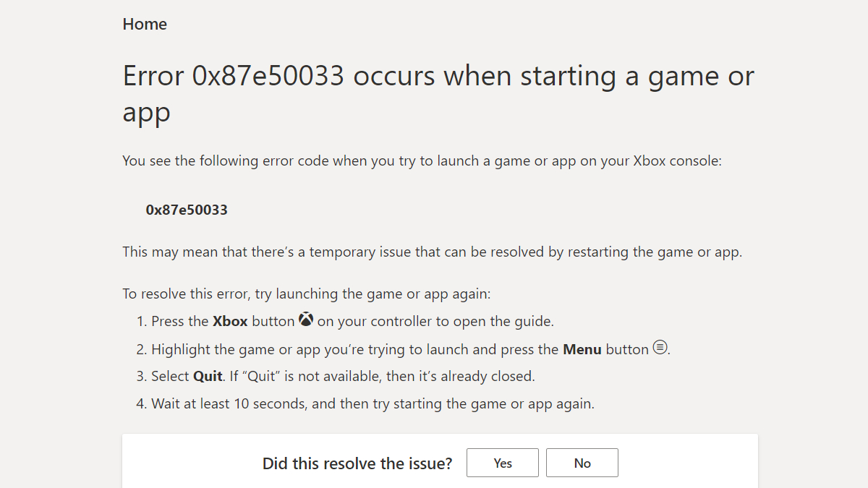Click the line about restarting the game or app
The image size is (868, 488).
click(432, 252)
